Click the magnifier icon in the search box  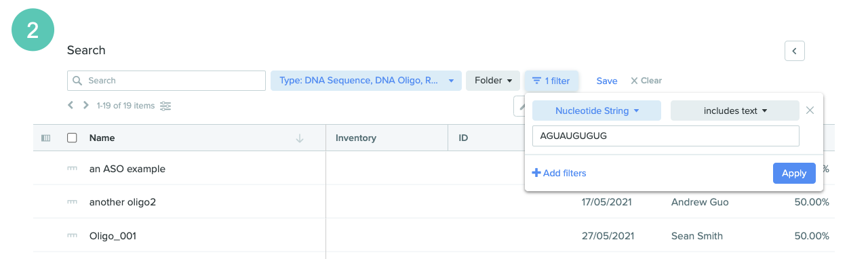pyautogui.click(x=77, y=81)
